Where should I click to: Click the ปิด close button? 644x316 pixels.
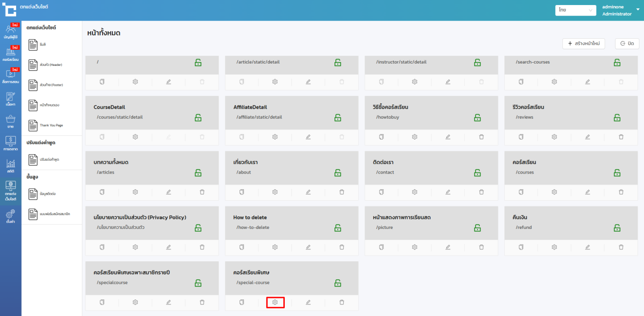tap(627, 43)
